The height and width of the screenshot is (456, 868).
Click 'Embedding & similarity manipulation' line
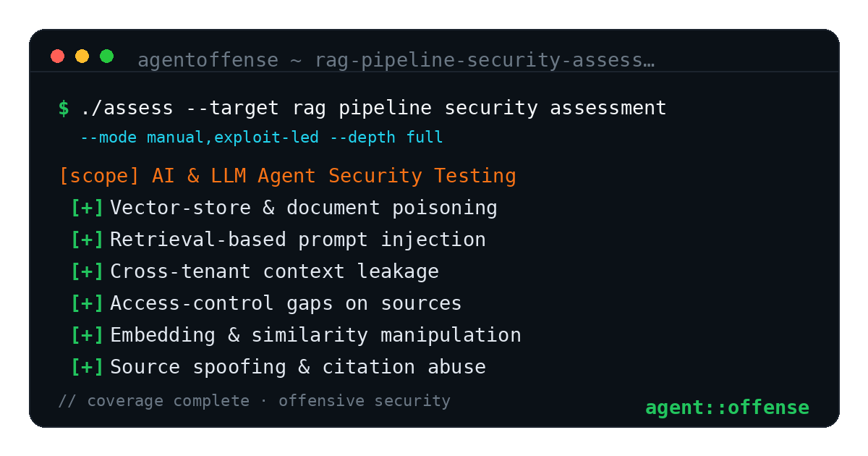click(x=315, y=335)
